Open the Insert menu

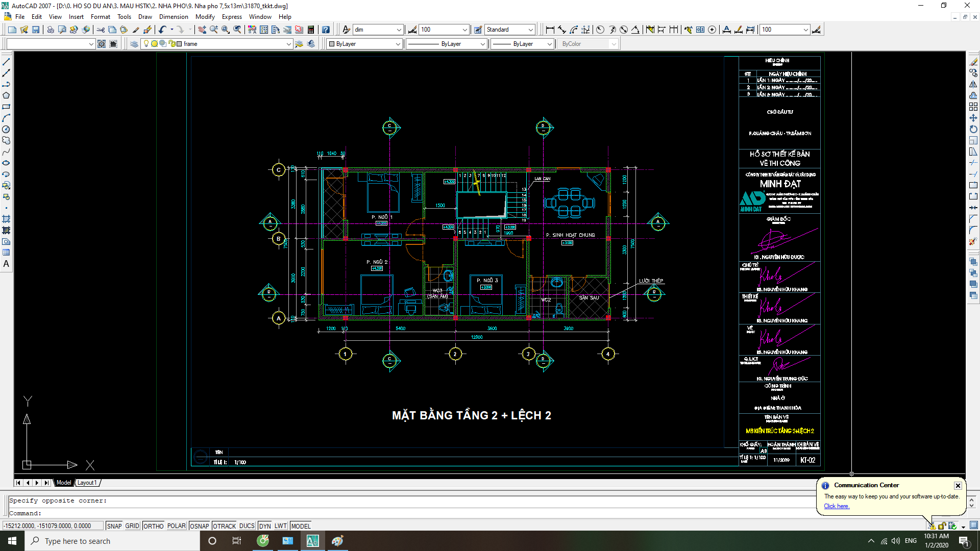[x=76, y=17]
